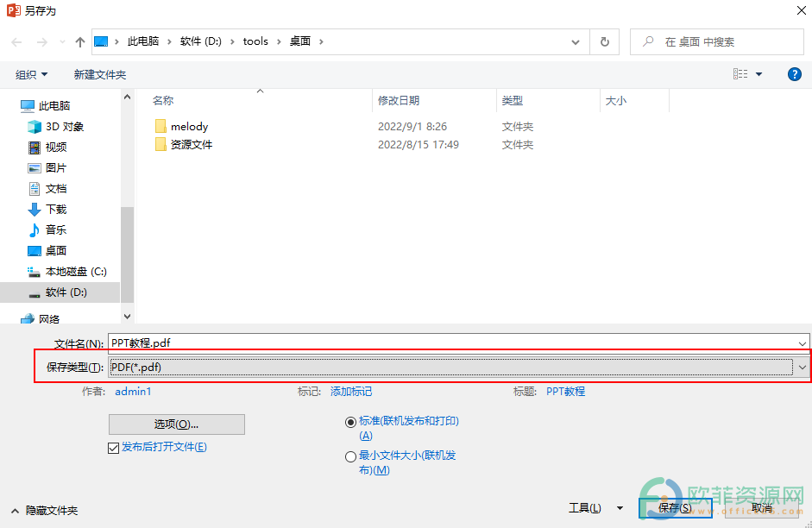Open the Help question mark icon
This screenshot has height=528, width=812.
point(795,74)
